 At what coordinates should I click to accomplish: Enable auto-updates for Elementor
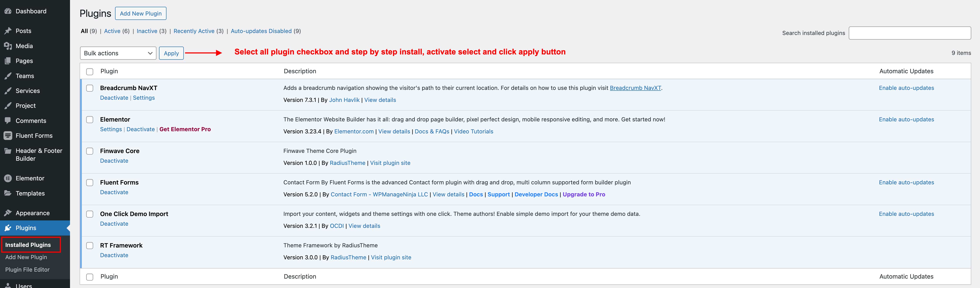coord(906,119)
